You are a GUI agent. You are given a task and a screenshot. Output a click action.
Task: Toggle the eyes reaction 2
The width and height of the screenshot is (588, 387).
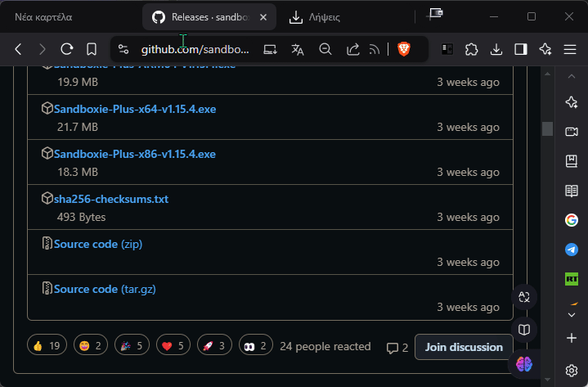[x=255, y=345]
